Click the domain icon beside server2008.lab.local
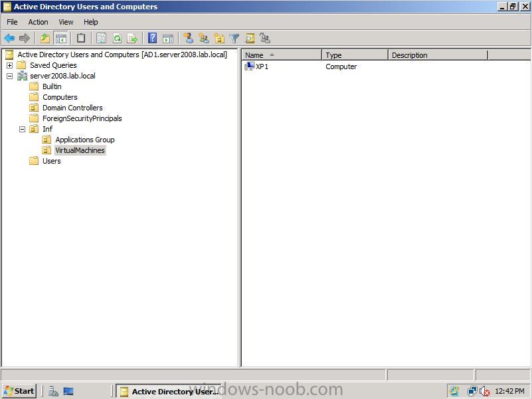This screenshot has width=532, height=399. click(23, 76)
